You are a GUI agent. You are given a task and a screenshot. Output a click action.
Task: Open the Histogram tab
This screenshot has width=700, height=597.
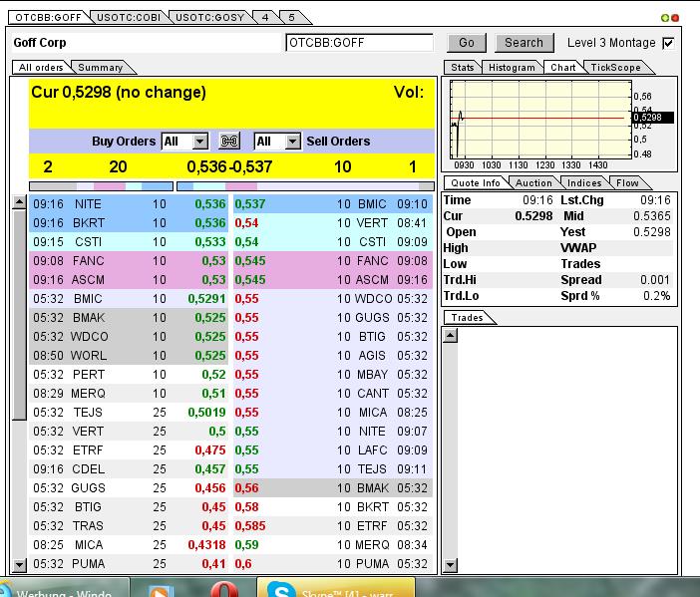[512, 68]
